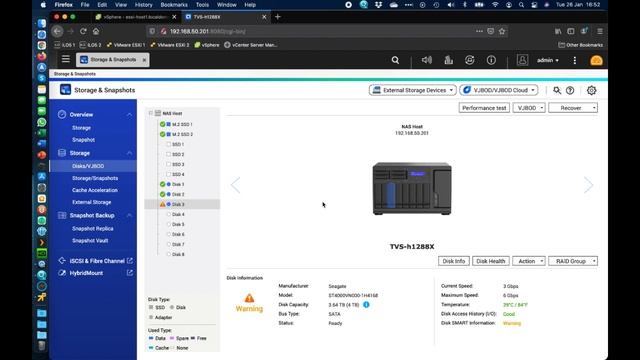The width and height of the screenshot is (640, 360).
Task: Open the History menu in menu bar
Action: (143, 5)
